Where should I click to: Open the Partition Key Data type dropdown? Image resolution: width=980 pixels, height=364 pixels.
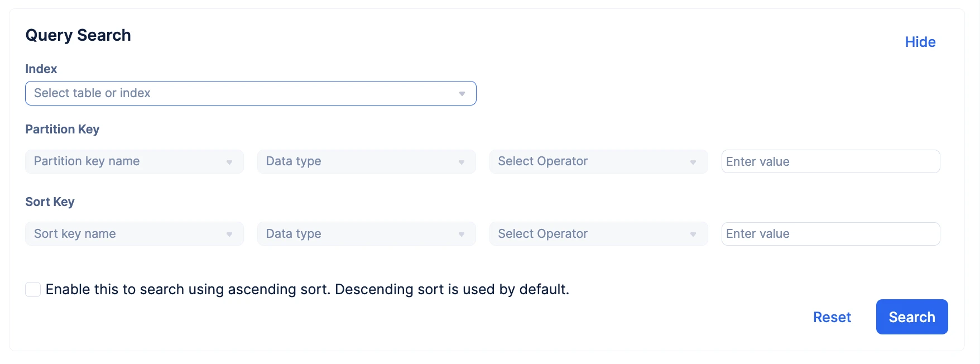pos(367,161)
